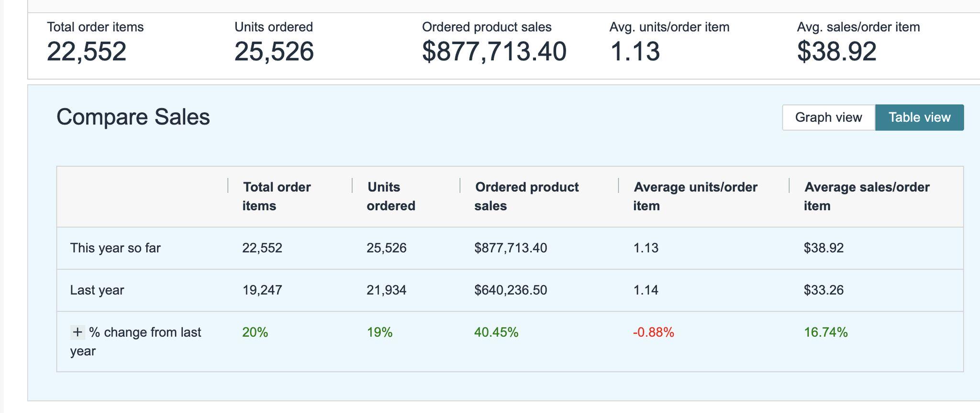Image resolution: width=980 pixels, height=413 pixels.
Task: Select the This year so far row label
Action: click(x=115, y=248)
